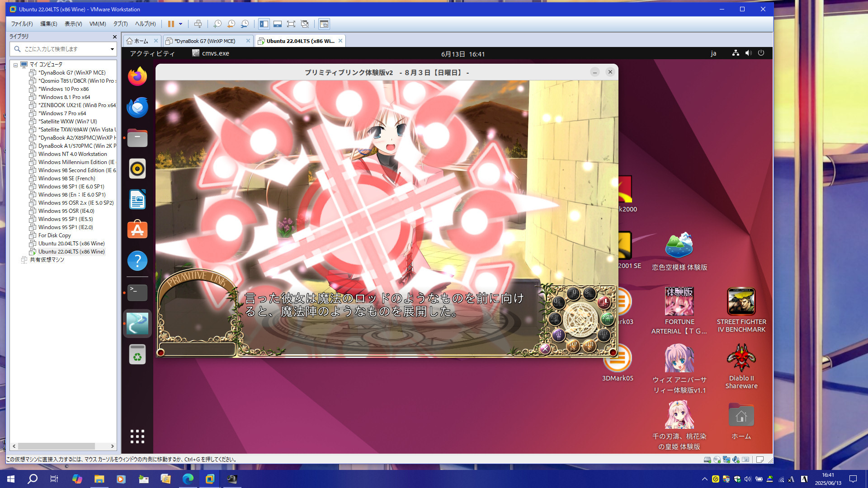Click the PLAY voice button in the game menu
This screenshot has width=868, height=488.
tap(555, 319)
